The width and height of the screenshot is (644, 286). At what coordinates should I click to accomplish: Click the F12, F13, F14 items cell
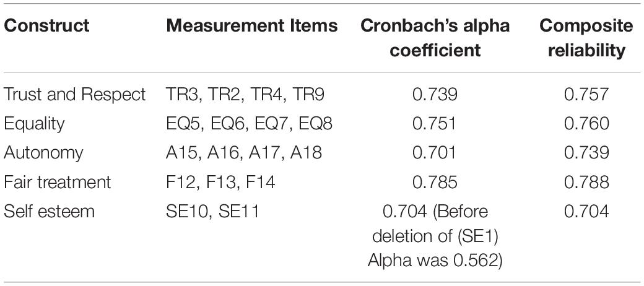coord(220,182)
